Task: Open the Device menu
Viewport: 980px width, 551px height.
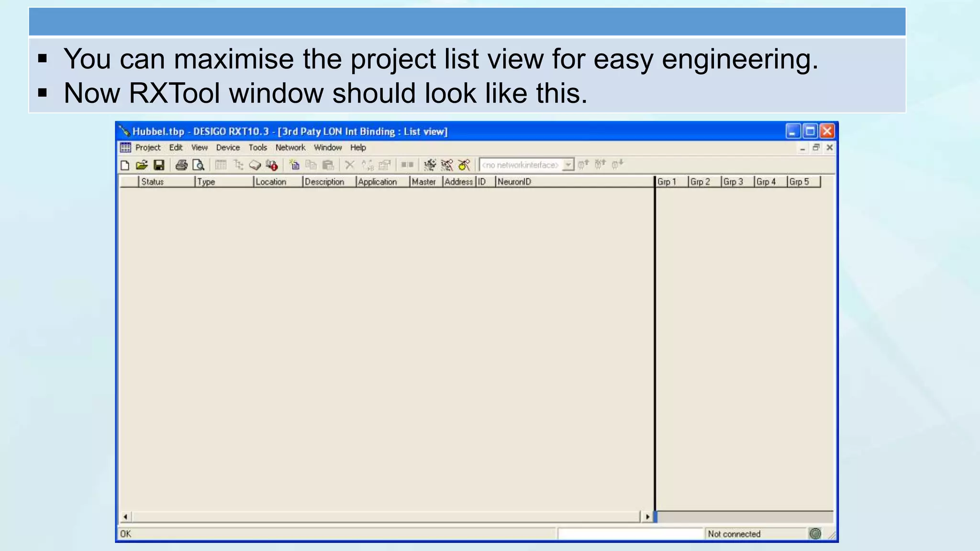Action: 228,148
